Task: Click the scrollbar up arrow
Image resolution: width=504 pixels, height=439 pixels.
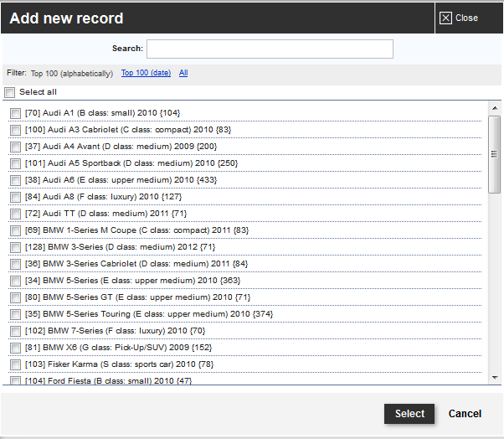Action: pos(495,108)
